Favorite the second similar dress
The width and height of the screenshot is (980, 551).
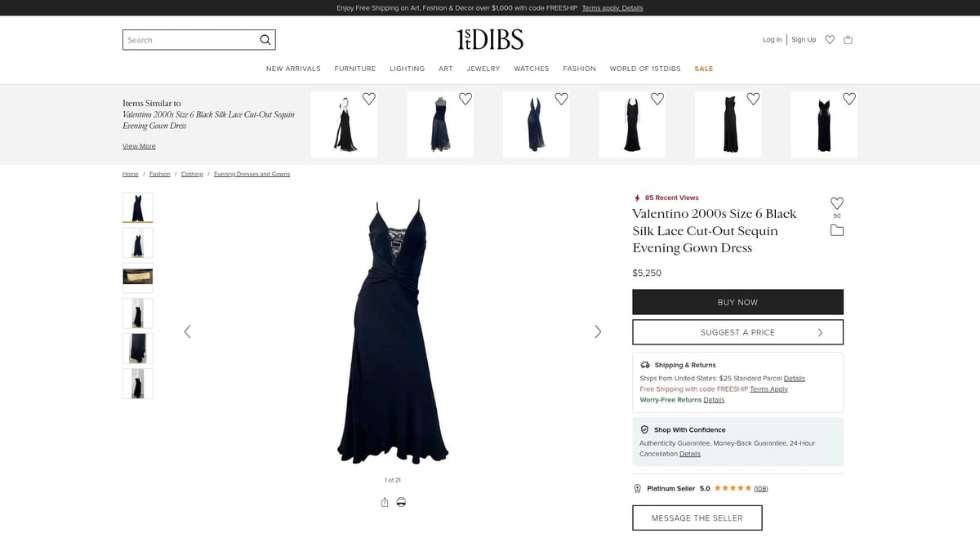465,99
